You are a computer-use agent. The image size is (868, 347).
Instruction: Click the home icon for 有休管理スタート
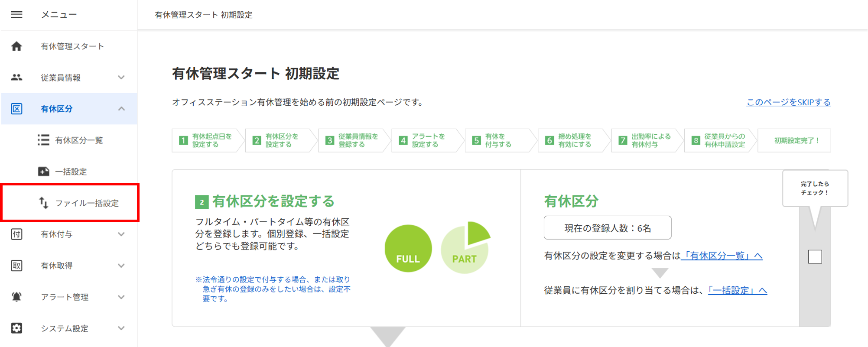(x=16, y=46)
